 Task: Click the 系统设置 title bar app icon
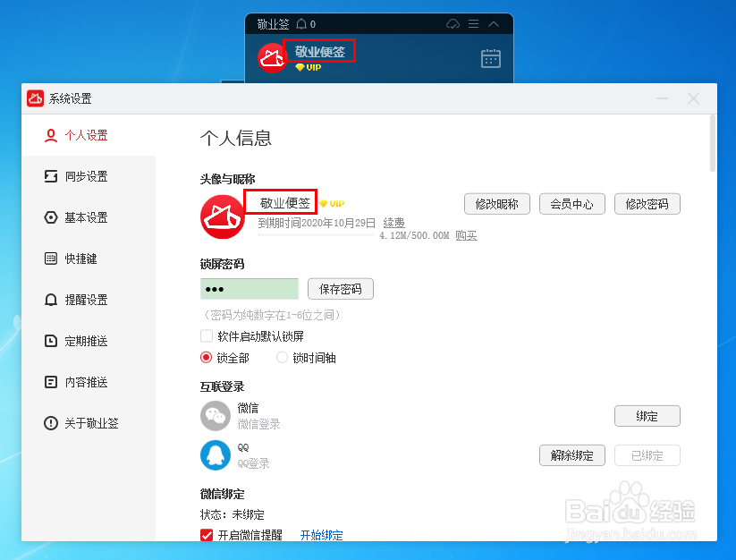35,98
